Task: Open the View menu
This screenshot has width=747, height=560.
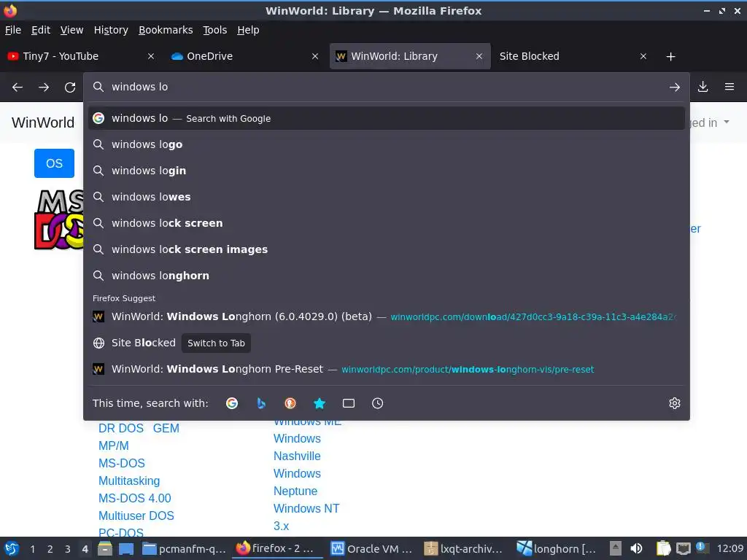Action: click(72, 30)
